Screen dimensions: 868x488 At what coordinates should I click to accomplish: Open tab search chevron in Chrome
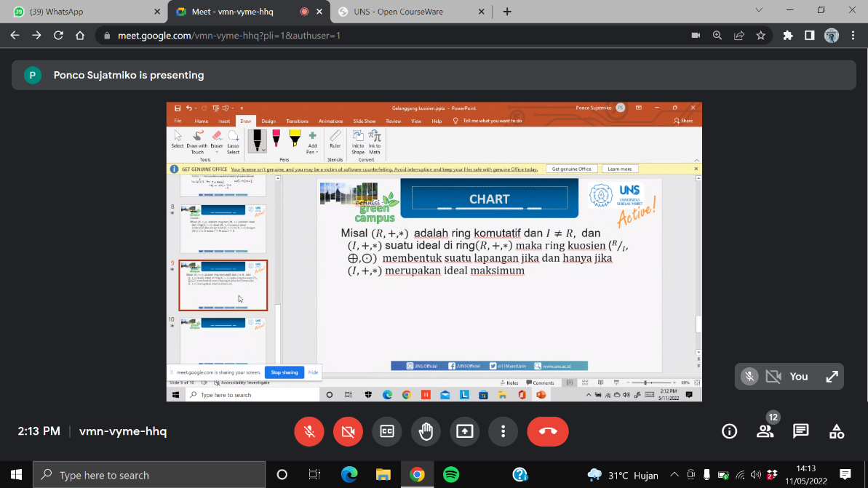pyautogui.click(x=759, y=10)
